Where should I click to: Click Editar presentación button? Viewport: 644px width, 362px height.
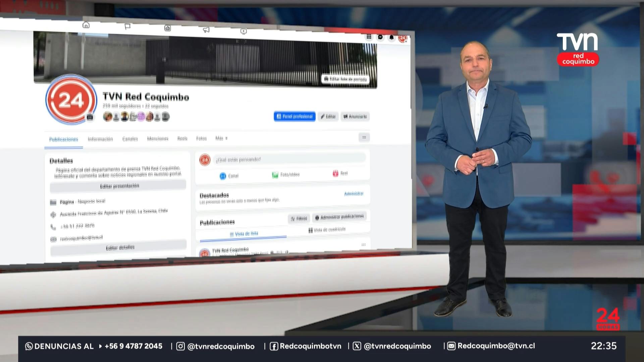click(118, 186)
